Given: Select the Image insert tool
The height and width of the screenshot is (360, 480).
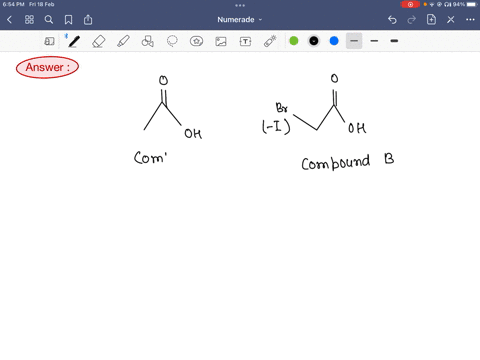Looking at the screenshot, I should [221, 41].
